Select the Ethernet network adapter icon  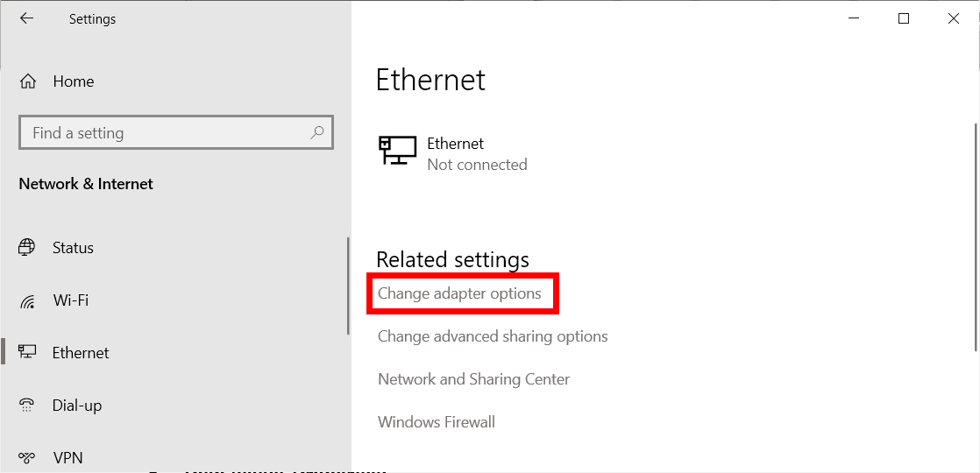397,151
